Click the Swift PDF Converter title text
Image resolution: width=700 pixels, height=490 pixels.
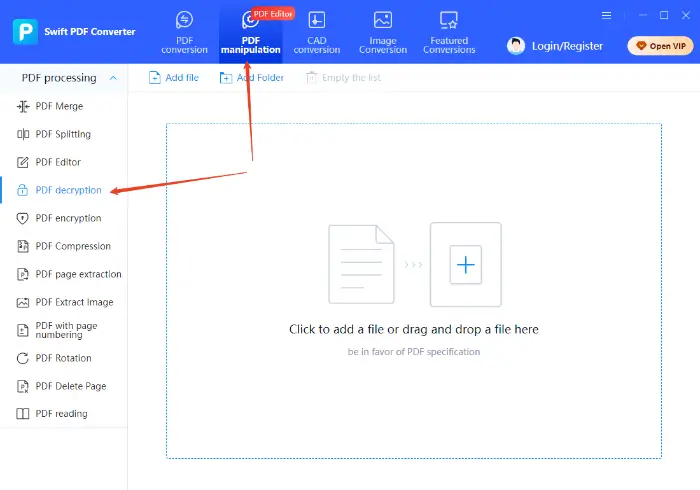point(90,32)
